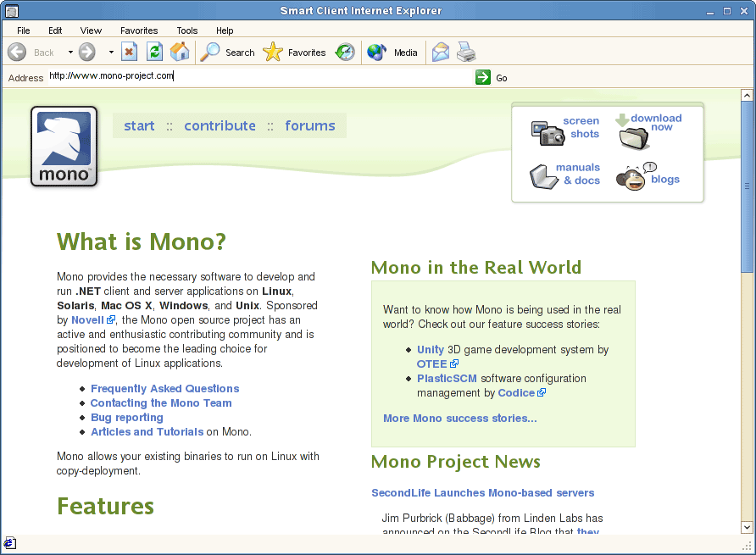Click the Mono logo image
756x555 pixels.
pyautogui.click(x=64, y=147)
